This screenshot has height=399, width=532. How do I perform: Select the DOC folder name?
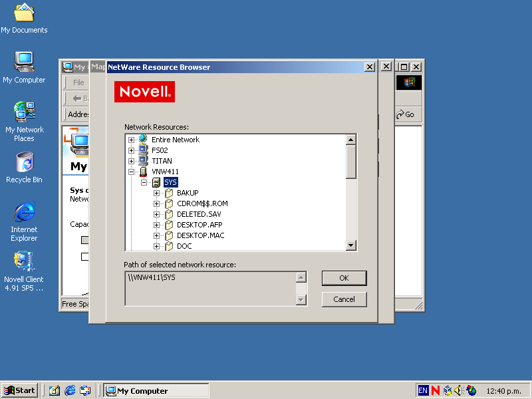click(184, 246)
